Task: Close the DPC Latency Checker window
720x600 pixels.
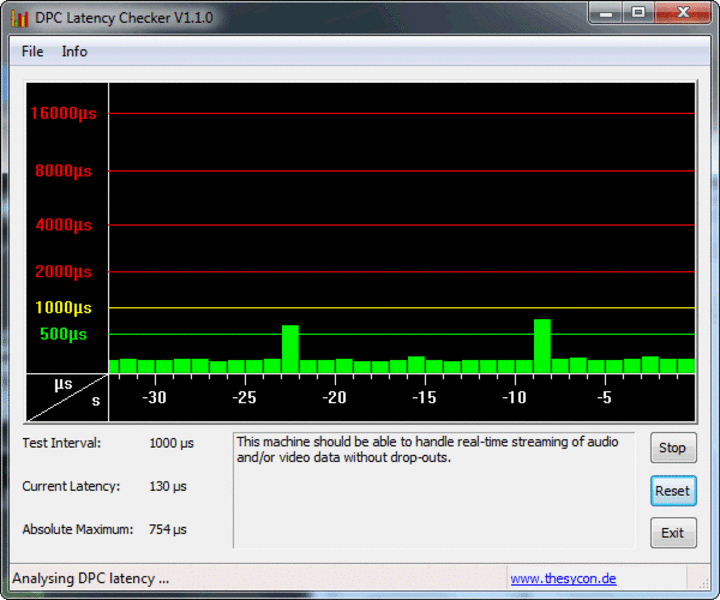Action: click(x=683, y=13)
